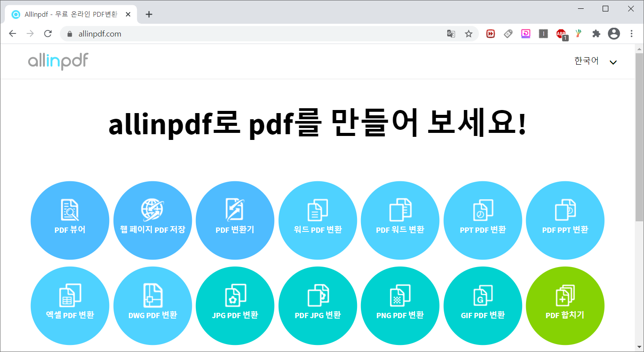Open the Chrome profile avatar
644x352 pixels.
coord(614,34)
